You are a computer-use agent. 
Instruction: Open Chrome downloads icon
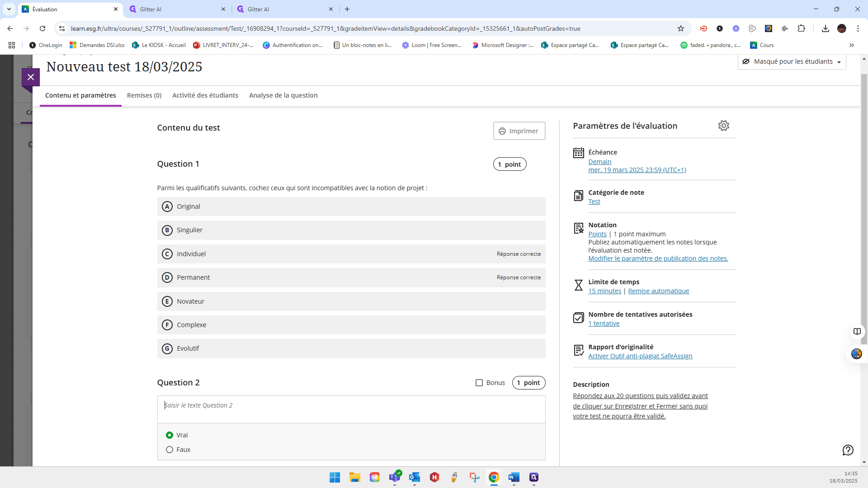coord(825,28)
